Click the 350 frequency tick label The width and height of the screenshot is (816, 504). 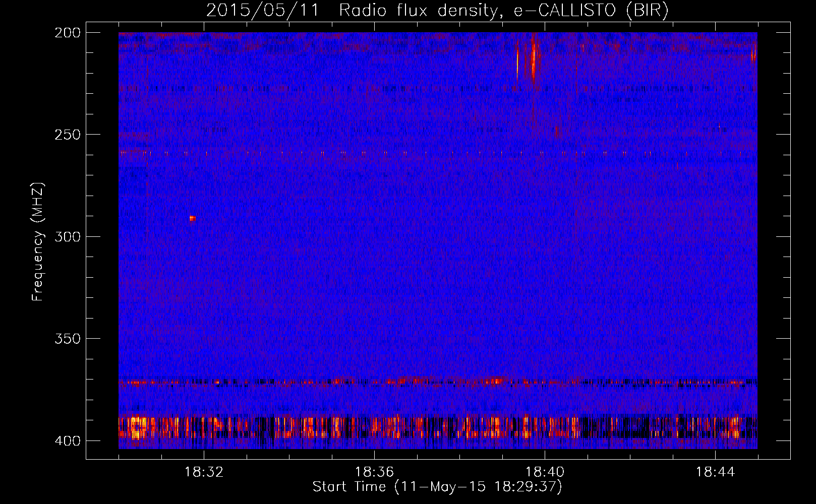coord(67,338)
